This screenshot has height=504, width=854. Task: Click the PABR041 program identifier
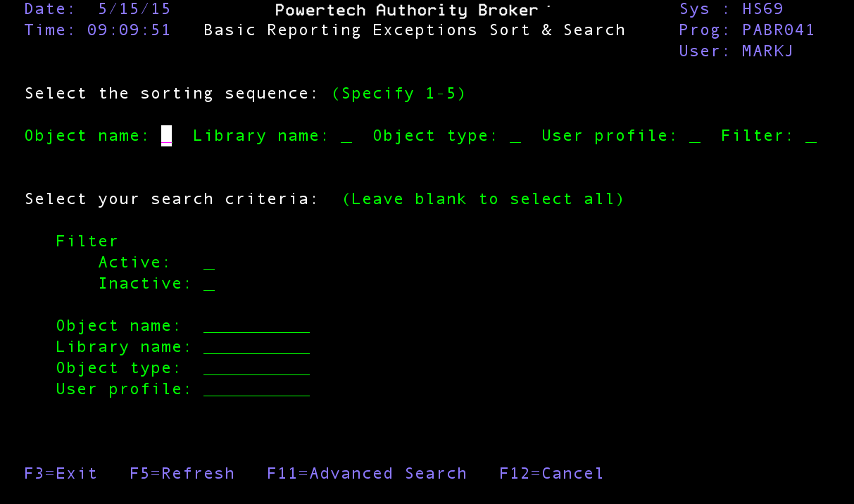pos(778,30)
